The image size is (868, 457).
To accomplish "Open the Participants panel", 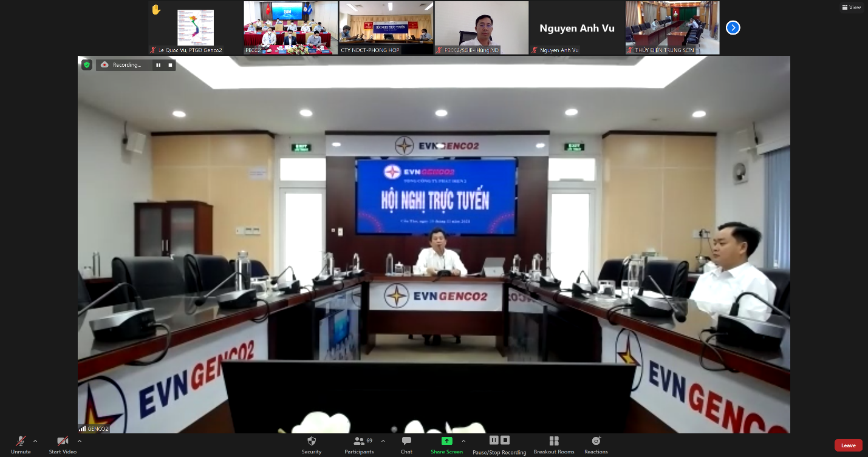I will coord(359,441).
